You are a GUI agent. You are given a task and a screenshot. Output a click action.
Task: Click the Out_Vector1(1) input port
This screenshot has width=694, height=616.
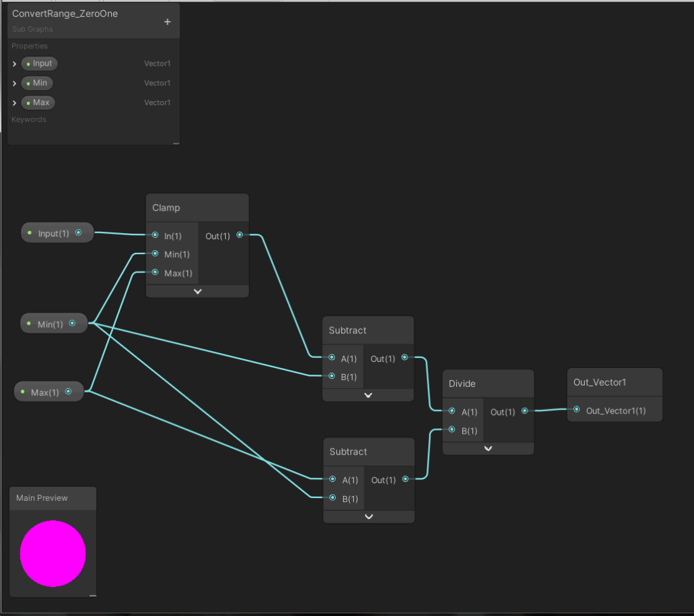577,409
